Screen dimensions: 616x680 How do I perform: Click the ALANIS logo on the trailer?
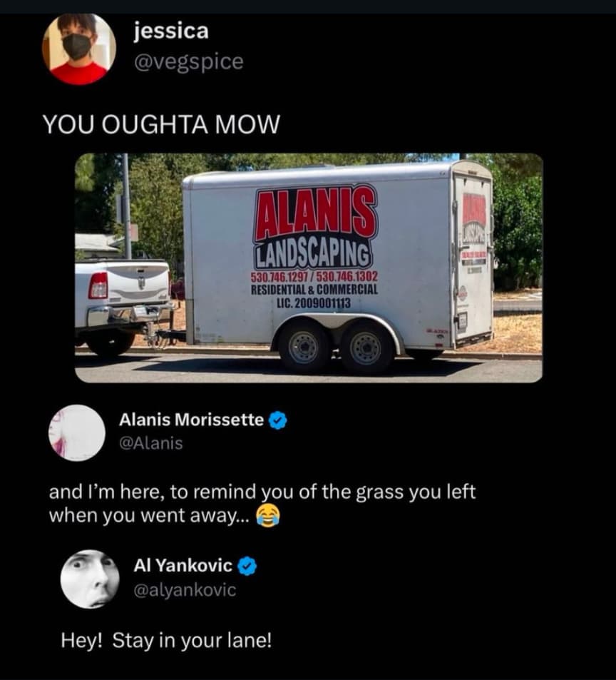click(x=315, y=213)
